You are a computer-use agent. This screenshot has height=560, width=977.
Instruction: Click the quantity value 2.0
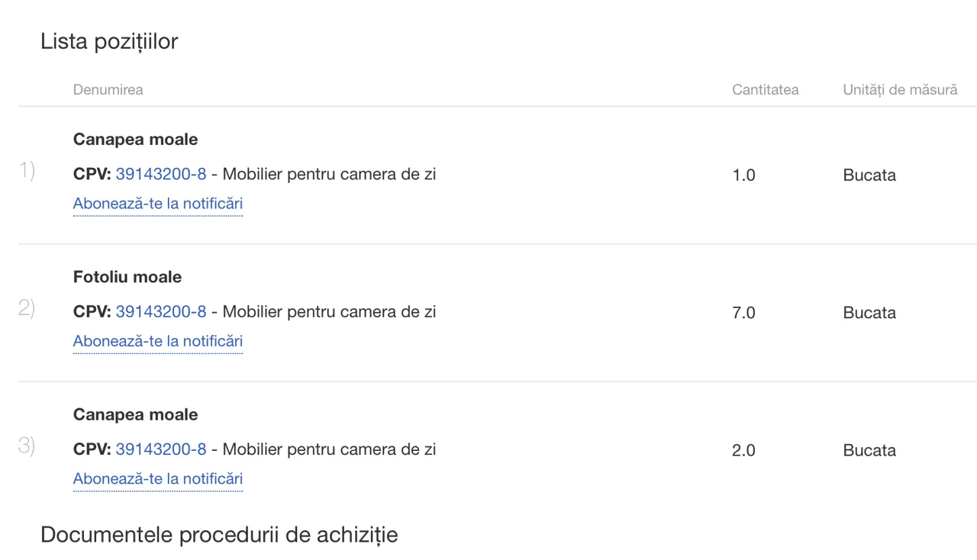(x=743, y=450)
